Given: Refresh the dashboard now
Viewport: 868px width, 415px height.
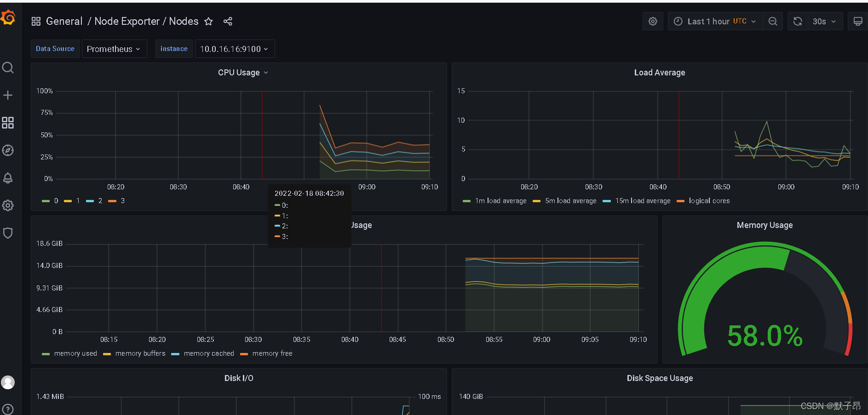Looking at the screenshot, I should point(798,21).
